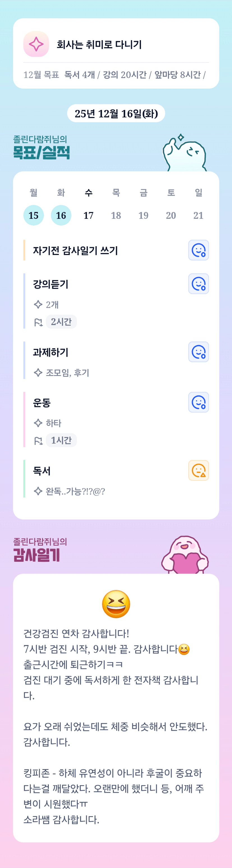Click the pink sparkle goal icon
Screen dimensions: 232x868
[36, 44]
